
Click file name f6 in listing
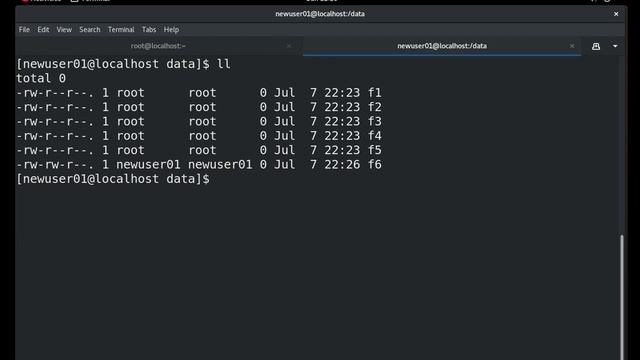pyautogui.click(x=375, y=164)
